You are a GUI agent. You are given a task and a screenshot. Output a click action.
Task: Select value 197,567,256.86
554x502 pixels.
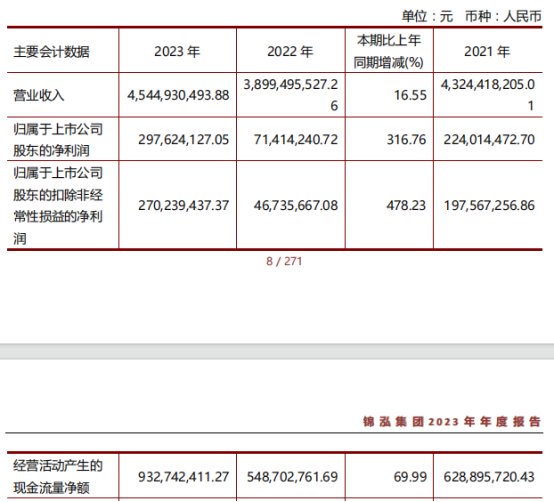tap(489, 205)
